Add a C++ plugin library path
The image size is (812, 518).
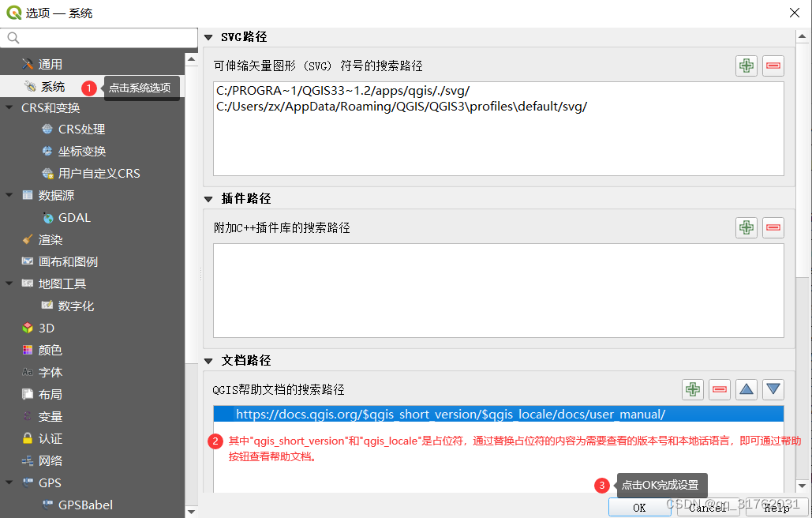pyautogui.click(x=747, y=227)
